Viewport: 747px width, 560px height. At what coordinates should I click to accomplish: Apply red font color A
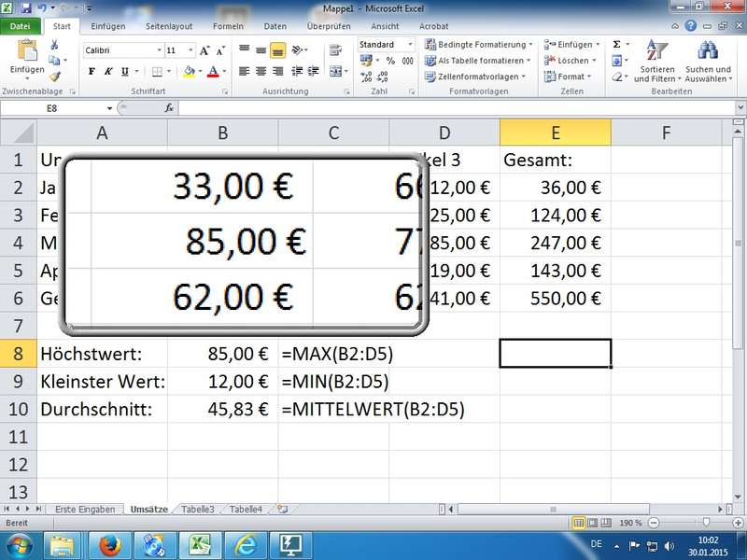[214, 72]
